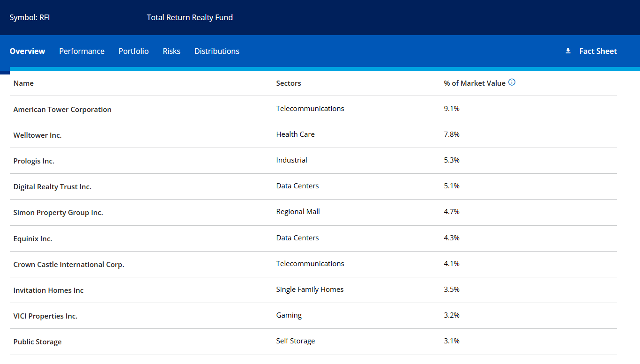Click VICI Properties Inc. name

point(45,316)
